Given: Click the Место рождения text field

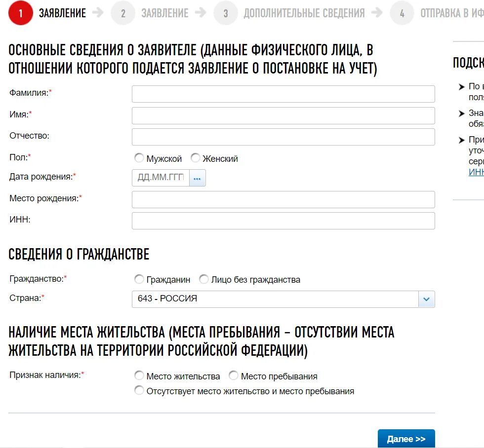Looking at the screenshot, I should click(x=283, y=199).
